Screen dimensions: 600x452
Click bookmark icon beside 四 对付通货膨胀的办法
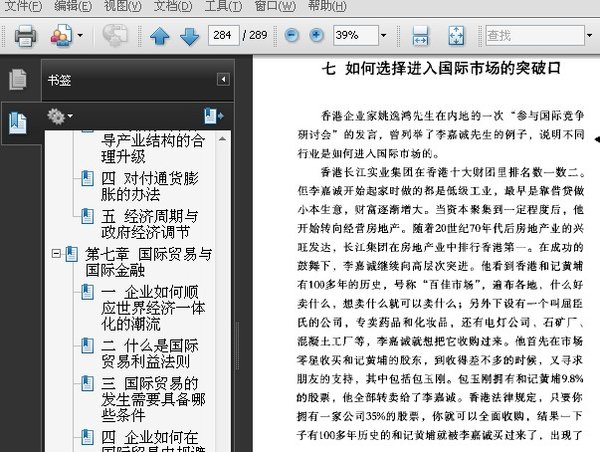88,178
